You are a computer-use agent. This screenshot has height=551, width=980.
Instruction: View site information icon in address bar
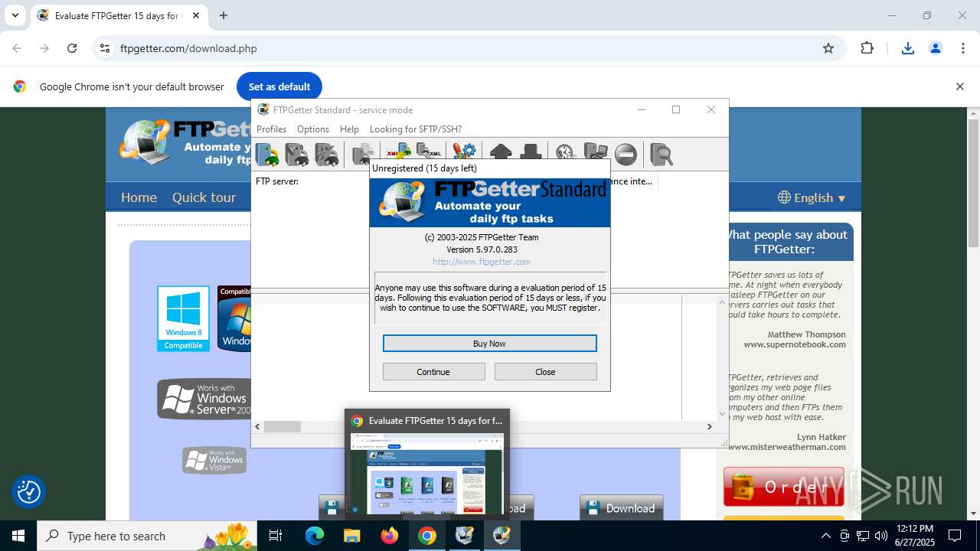(106, 48)
